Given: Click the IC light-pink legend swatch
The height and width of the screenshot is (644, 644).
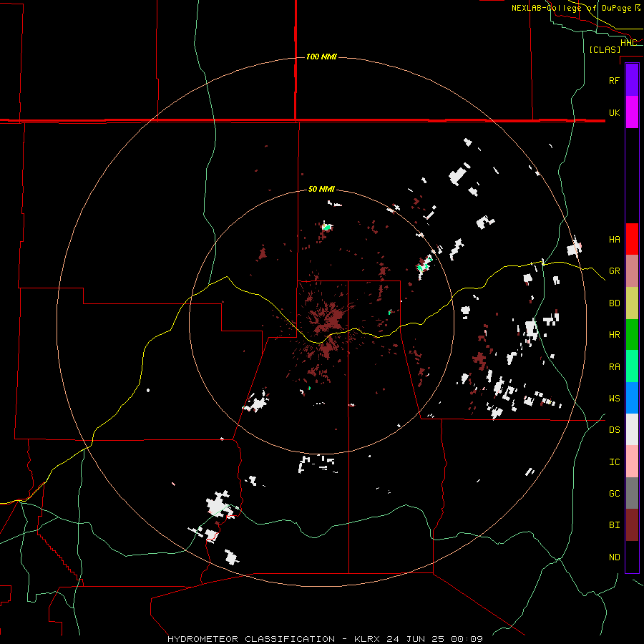Looking at the screenshot, I should coord(632,462).
